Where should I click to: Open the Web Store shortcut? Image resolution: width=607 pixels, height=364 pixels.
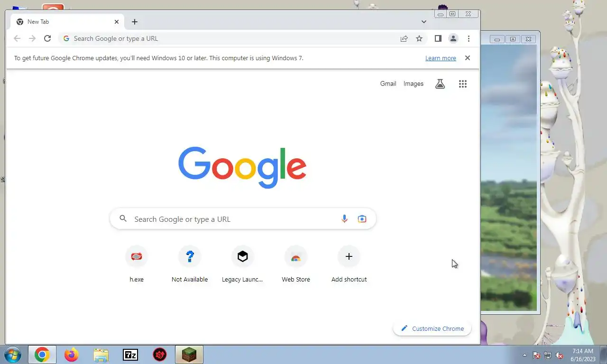click(x=296, y=264)
